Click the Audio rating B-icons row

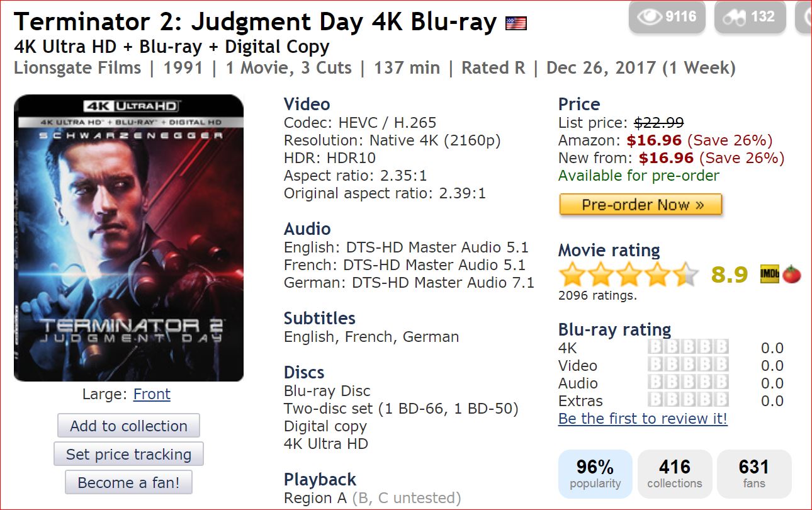click(688, 383)
